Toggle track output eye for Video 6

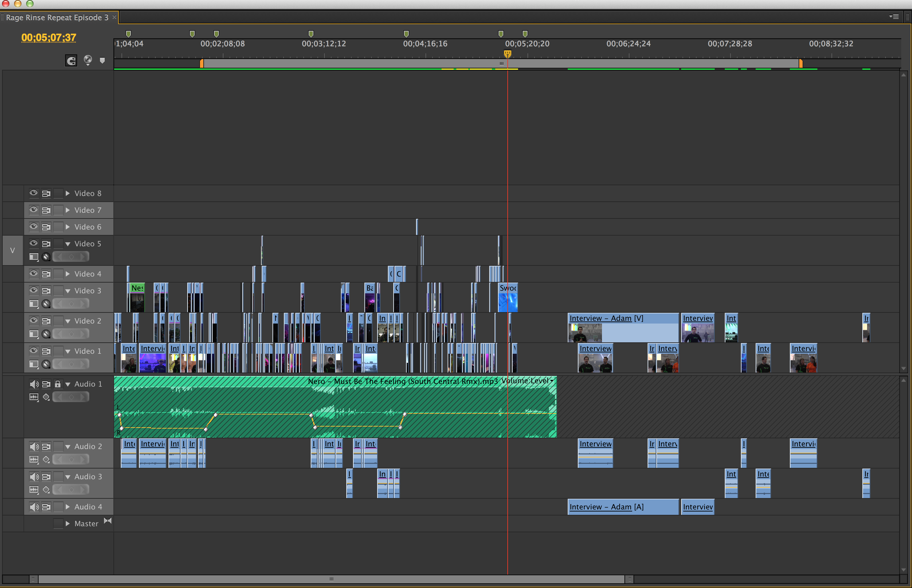[x=34, y=227]
